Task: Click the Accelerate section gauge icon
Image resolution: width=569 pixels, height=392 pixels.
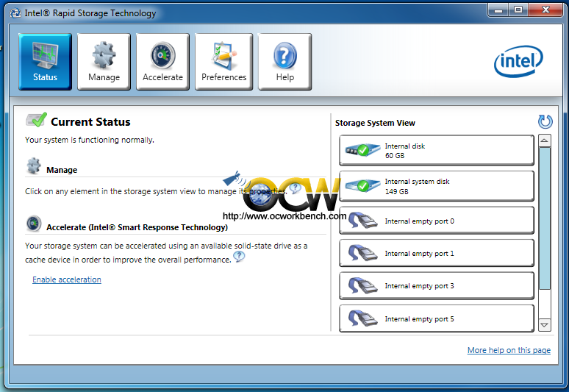Action: (34, 224)
